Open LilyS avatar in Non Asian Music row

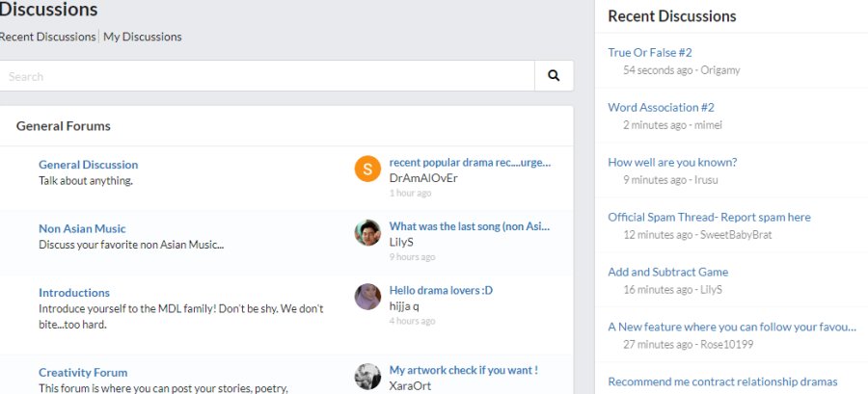click(x=367, y=232)
